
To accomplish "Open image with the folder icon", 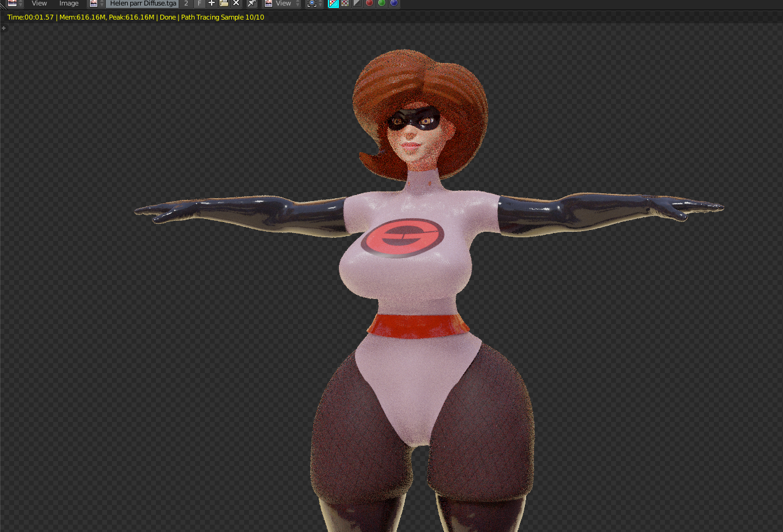I will (x=224, y=3).
